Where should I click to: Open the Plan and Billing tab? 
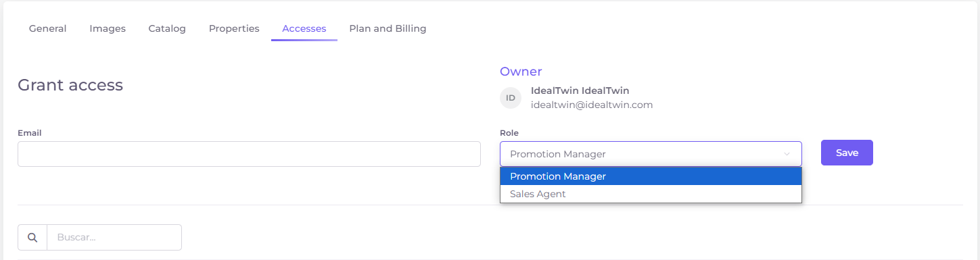[388, 28]
